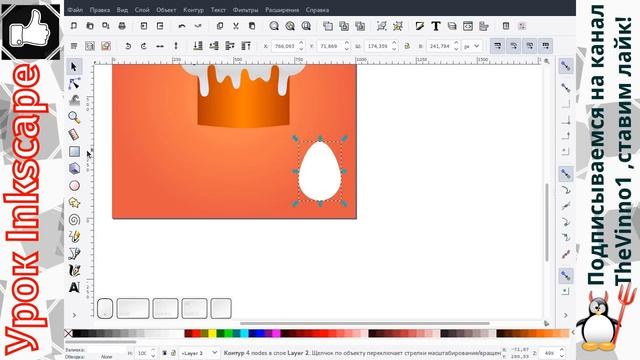Click the Import icon
640x360 pixels.
pyautogui.click(x=144, y=26)
